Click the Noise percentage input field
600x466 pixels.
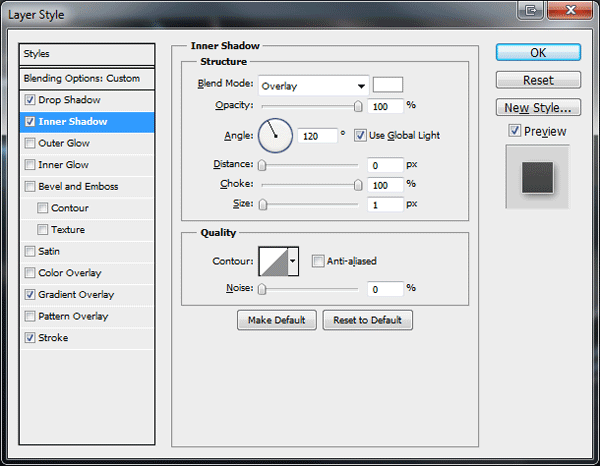click(385, 289)
